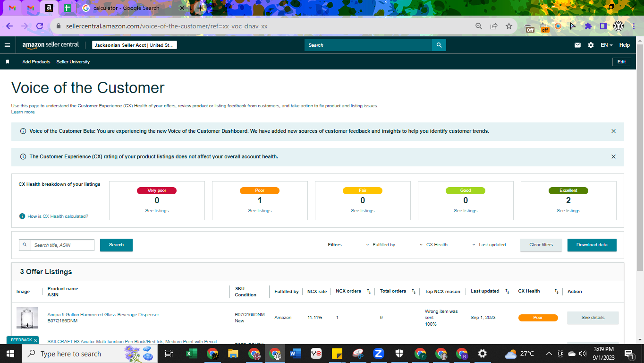Image resolution: width=644 pixels, height=363 pixels.
Task: Expand the Fulfilled by filter dropdown
Action: 381,245
